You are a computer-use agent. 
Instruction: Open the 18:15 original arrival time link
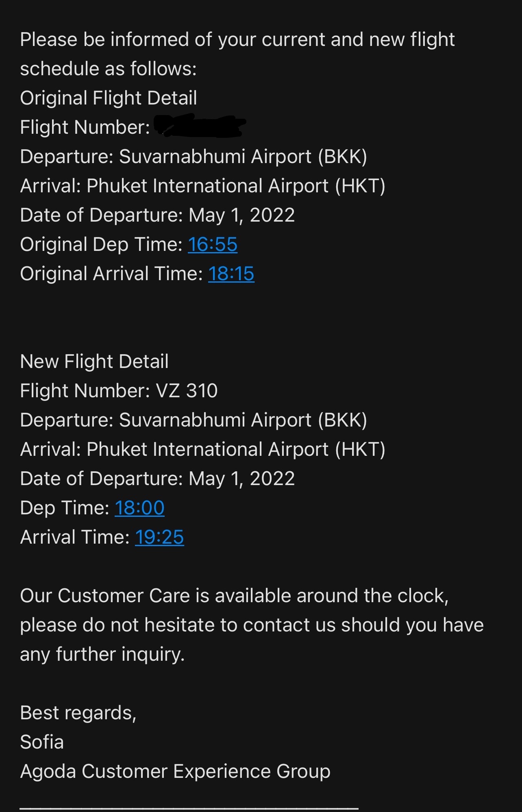pyautogui.click(x=231, y=274)
